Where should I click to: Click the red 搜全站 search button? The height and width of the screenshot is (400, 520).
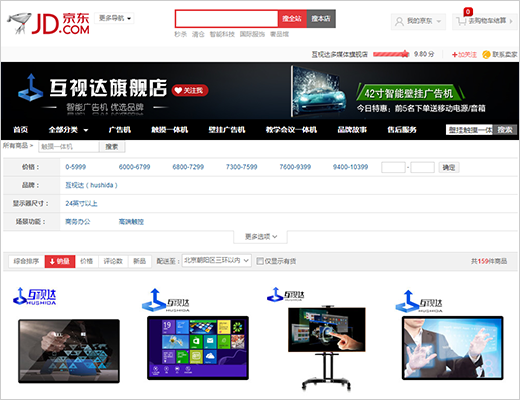[292, 19]
